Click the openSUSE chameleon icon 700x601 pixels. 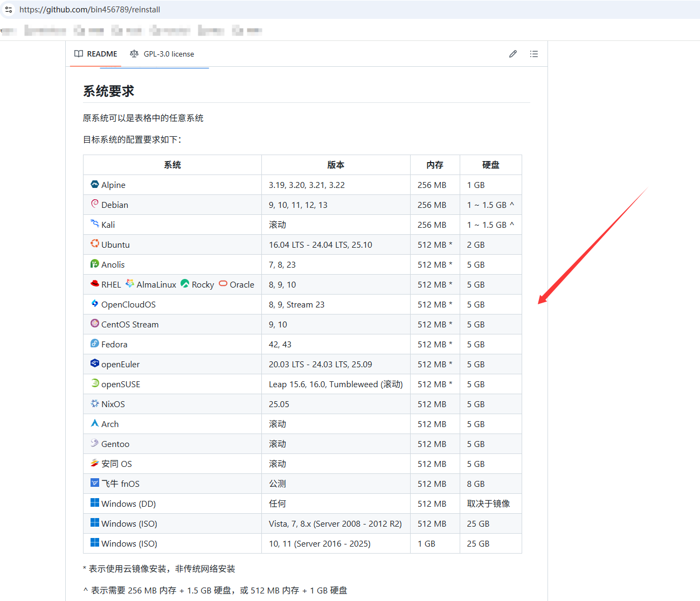click(95, 383)
